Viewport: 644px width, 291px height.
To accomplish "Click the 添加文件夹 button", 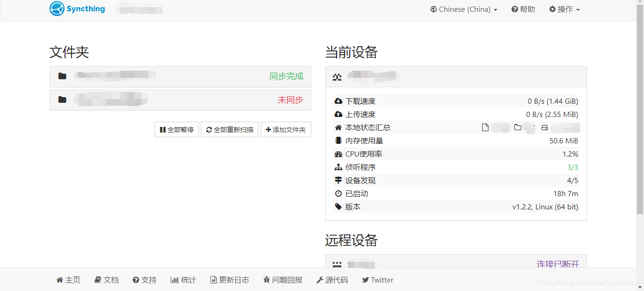I will coord(286,130).
